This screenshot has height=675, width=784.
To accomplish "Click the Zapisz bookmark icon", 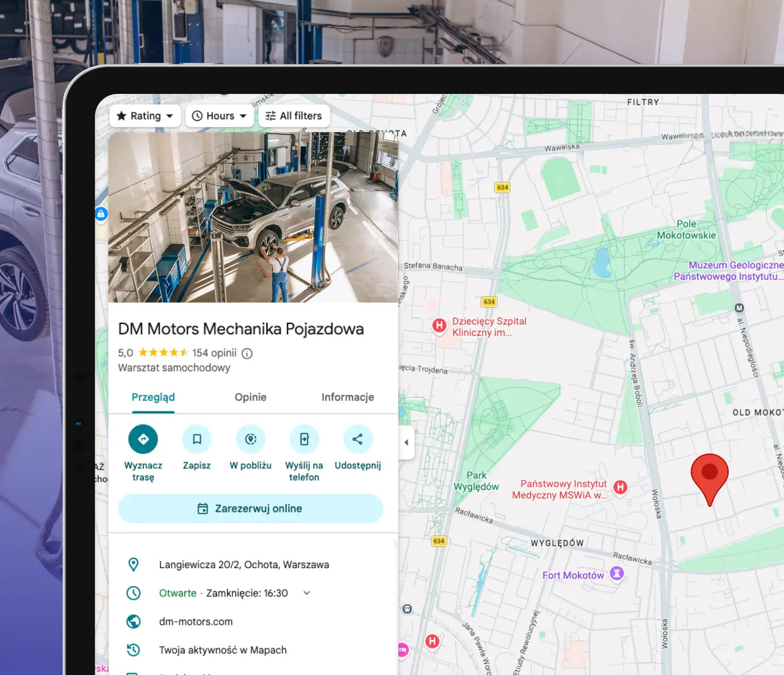I will tap(197, 439).
